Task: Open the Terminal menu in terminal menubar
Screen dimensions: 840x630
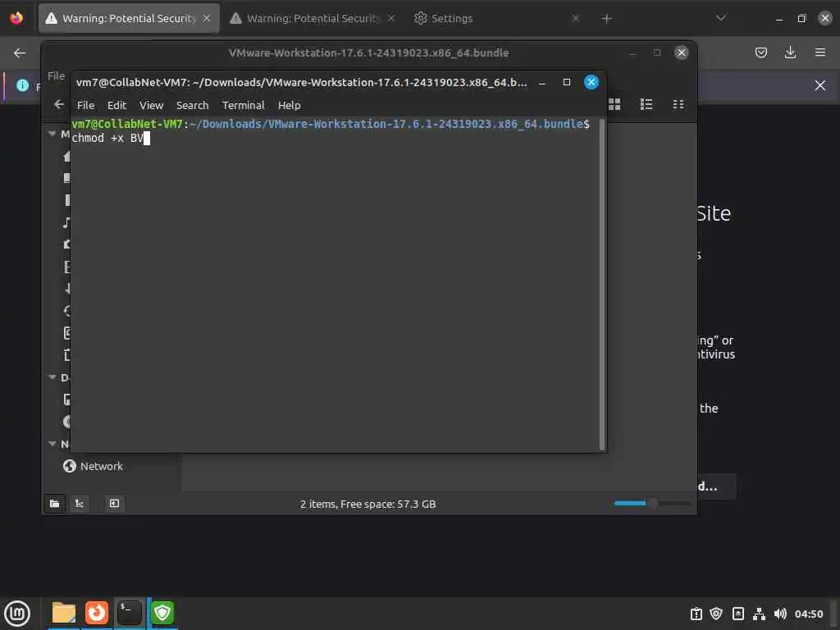Action: click(243, 106)
